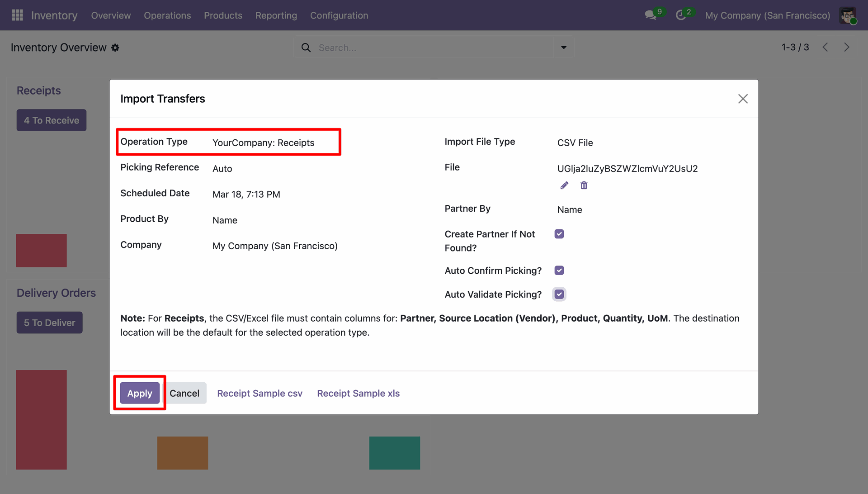Download the Receipt Sample csv link
This screenshot has width=868, height=494.
260,394
